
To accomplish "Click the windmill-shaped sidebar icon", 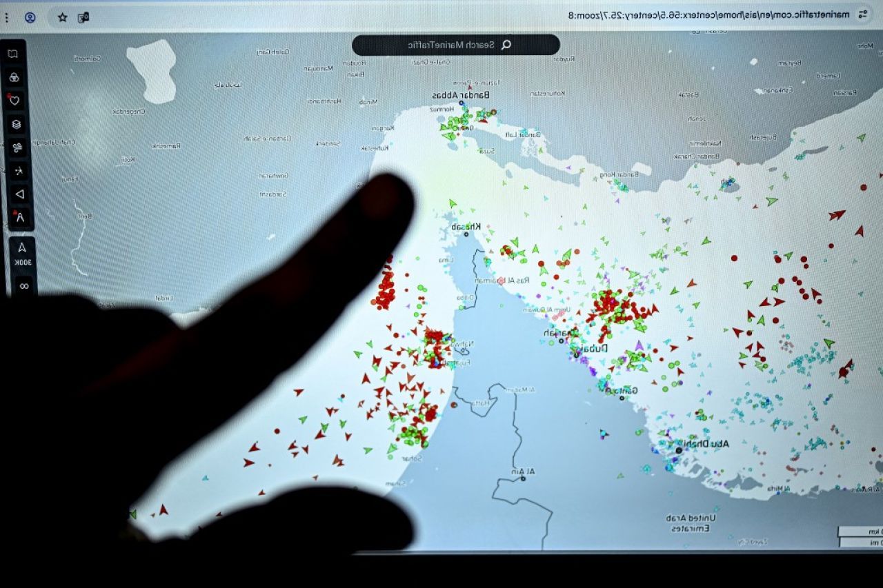I will [x=19, y=171].
